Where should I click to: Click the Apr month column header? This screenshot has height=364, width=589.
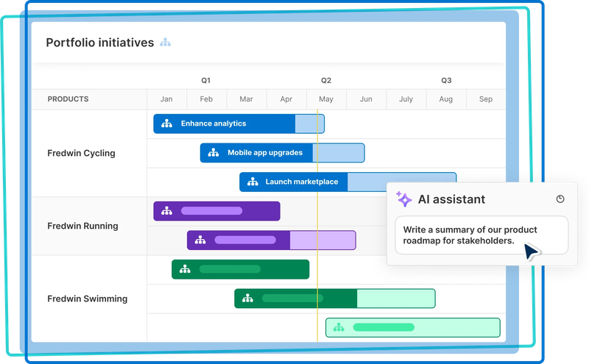(x=286, y=99)
